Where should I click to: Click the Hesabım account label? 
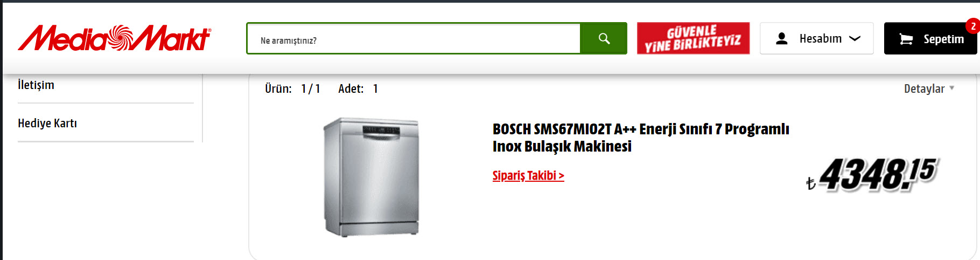point(820,38)
